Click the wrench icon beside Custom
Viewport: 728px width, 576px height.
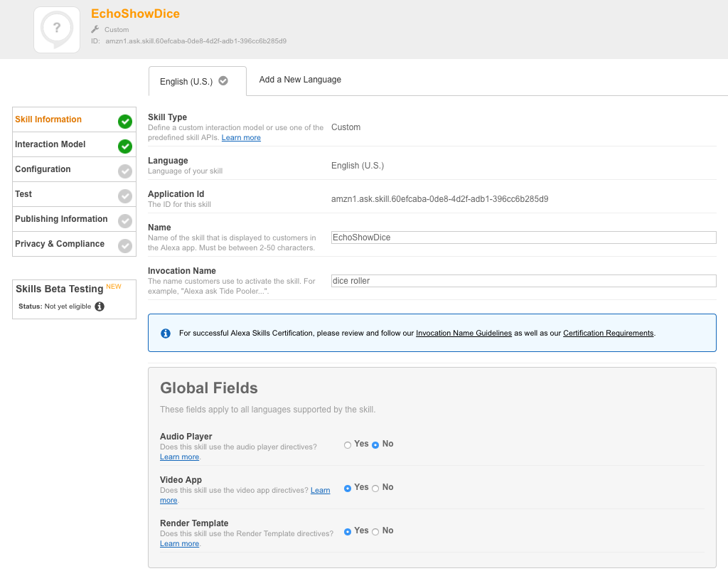95,29
